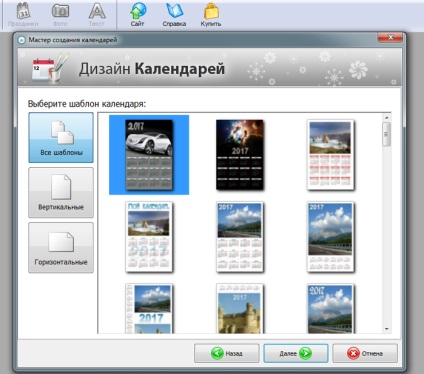
Task: Pick the castle 2017 calendar template
Action: click(x=240, y=309)
